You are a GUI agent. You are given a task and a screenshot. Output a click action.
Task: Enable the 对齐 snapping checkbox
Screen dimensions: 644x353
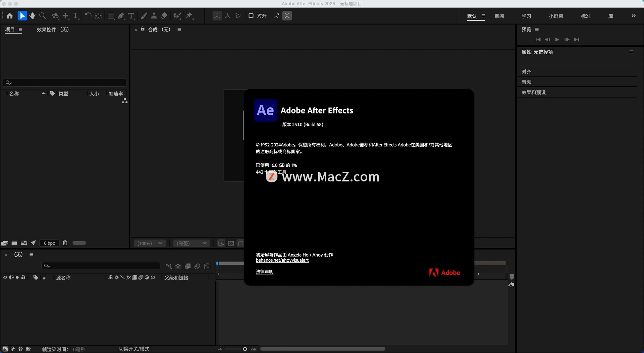[x=251, y=16]
